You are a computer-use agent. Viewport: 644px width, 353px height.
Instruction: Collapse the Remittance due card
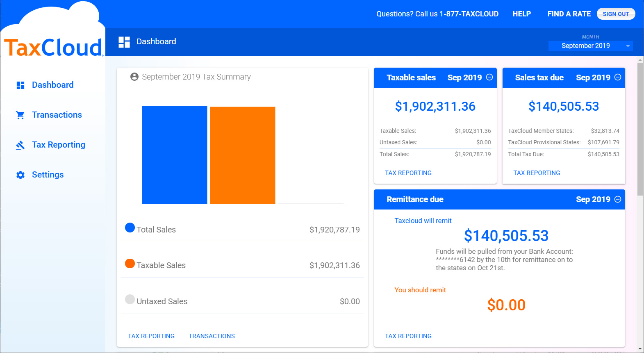click(618, 199)
